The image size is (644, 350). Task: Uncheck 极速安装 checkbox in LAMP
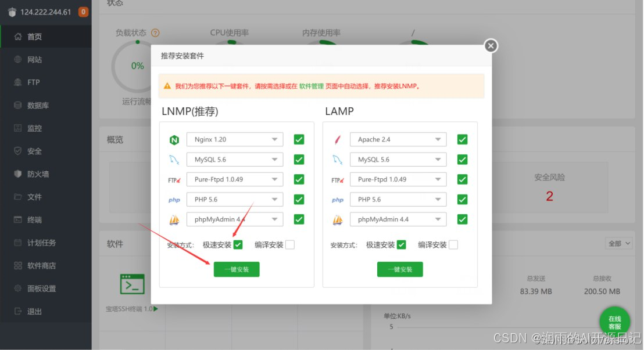tap(402, 244)
